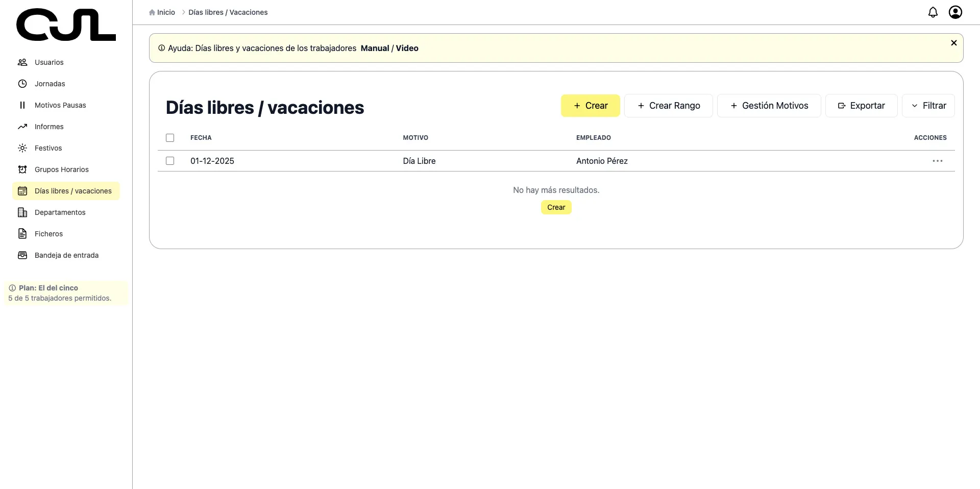The width and height of the screenshot is (980, 489).
Task: Select the Jornadas clock icon in sidebar
Action: click(x=22, y=84)
